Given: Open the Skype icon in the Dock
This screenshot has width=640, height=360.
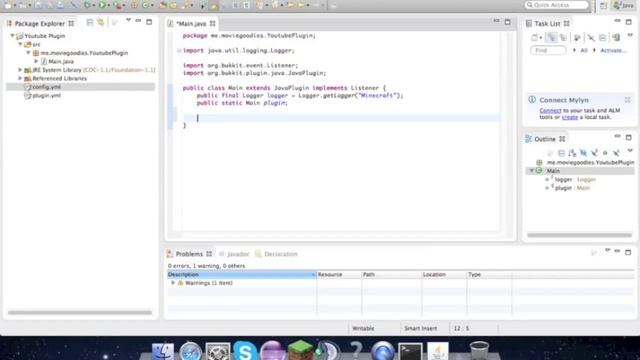Looking at the screenshot, I should tap(245, 350).
